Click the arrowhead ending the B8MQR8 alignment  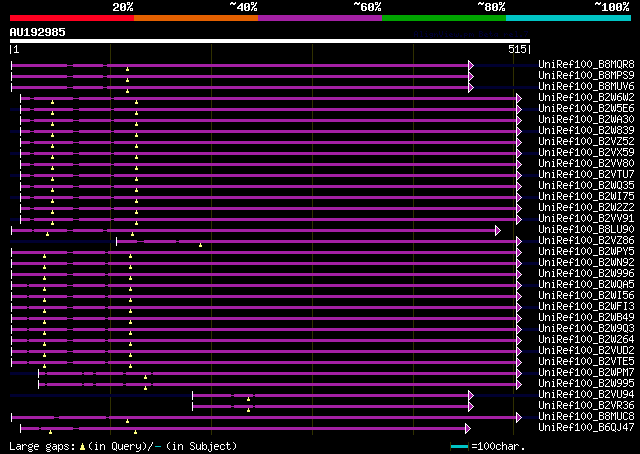[470, 64]
